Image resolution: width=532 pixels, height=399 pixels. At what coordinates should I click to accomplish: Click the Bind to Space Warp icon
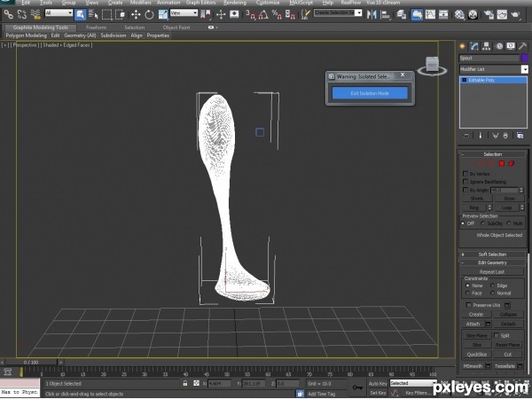[35, 14]
